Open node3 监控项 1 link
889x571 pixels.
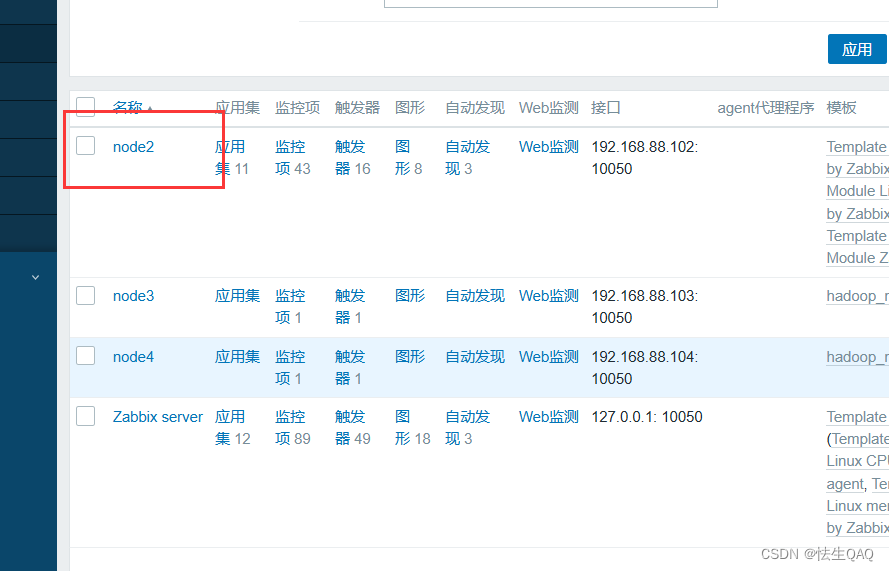(290, 307)
